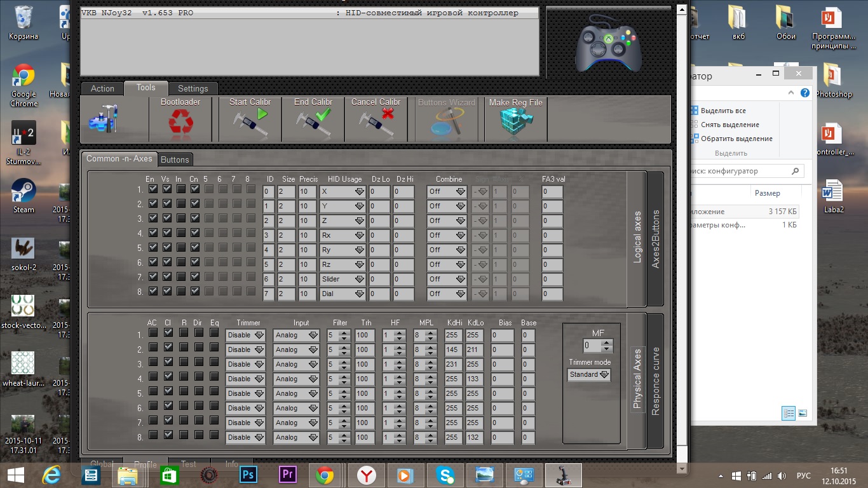Open Yandex Browser from the taskbar
Viewport: 868px width, 488px height.
(x=366, y=475)
